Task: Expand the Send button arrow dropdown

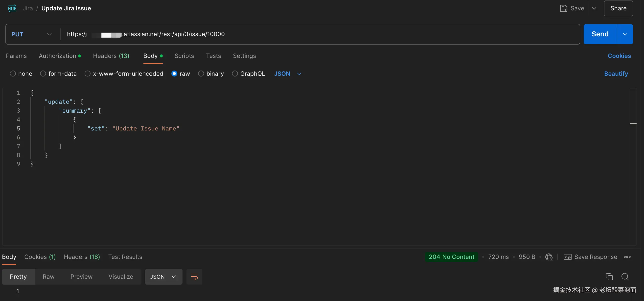Action: [625, 34]
